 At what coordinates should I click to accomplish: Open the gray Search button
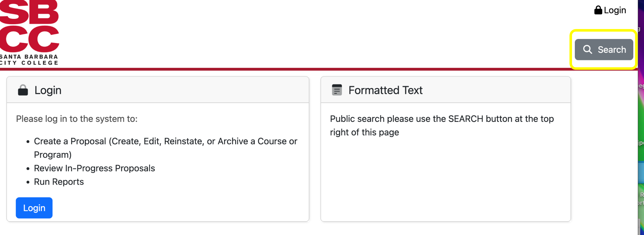click(604, 49)
